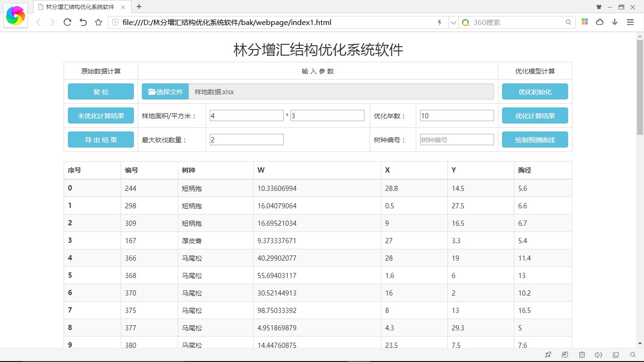This screenshot has width=644, height=362.
Task: Open the 360 search engine selector
Action: tap(466, 23)
